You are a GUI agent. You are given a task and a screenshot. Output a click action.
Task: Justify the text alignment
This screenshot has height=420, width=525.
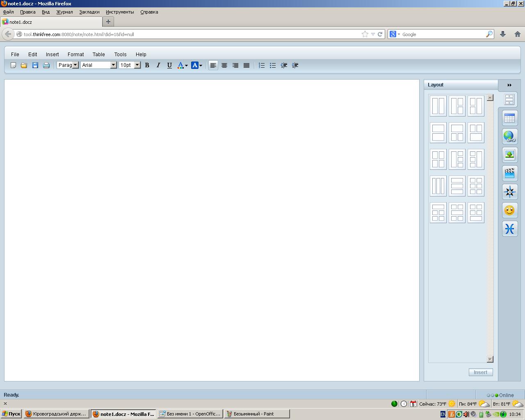(x=247, y=65)
